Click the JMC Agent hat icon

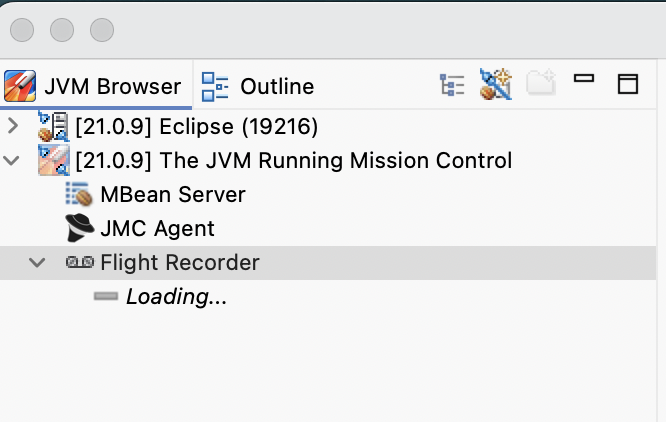[79, 228]
